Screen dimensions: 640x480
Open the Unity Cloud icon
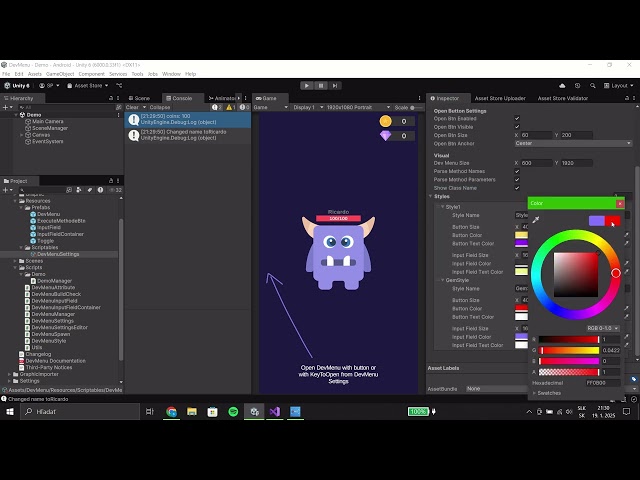(x=562, y=86)
